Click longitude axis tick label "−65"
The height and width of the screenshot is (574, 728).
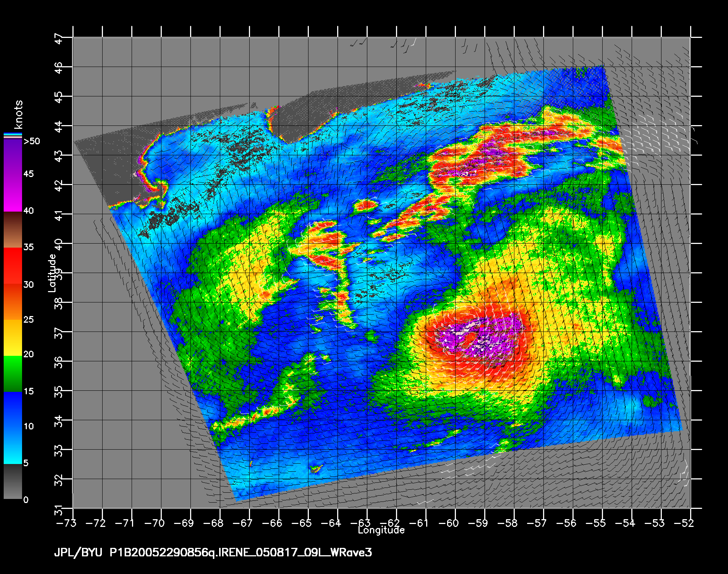pos(301,523)
